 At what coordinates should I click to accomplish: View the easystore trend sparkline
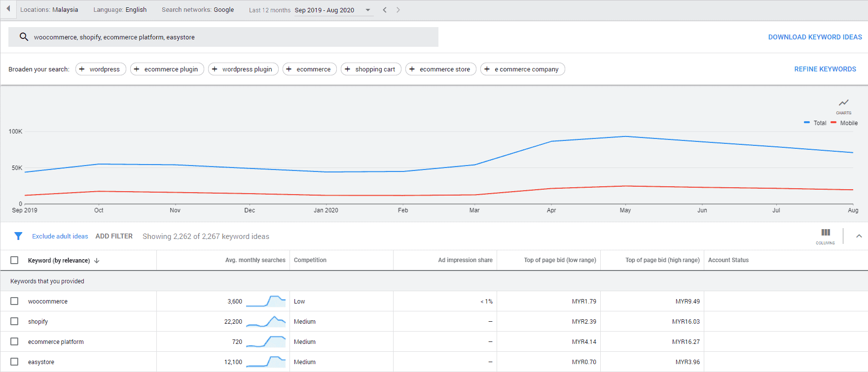click(266, 362)
